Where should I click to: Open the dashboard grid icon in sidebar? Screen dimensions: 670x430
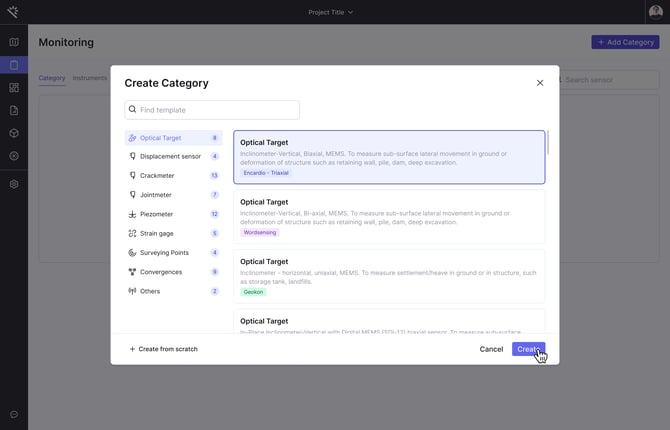pyautogui.click(x=14, y=88)
